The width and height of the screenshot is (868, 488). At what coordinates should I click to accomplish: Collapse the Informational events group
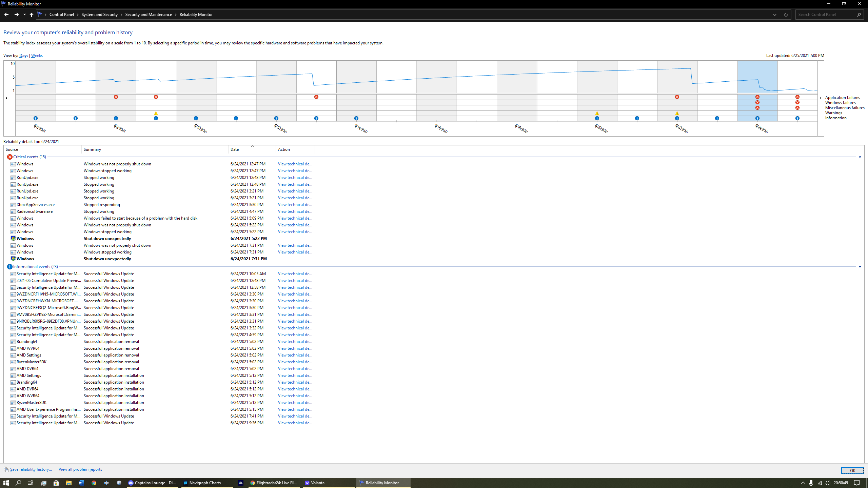coord(860,267)
